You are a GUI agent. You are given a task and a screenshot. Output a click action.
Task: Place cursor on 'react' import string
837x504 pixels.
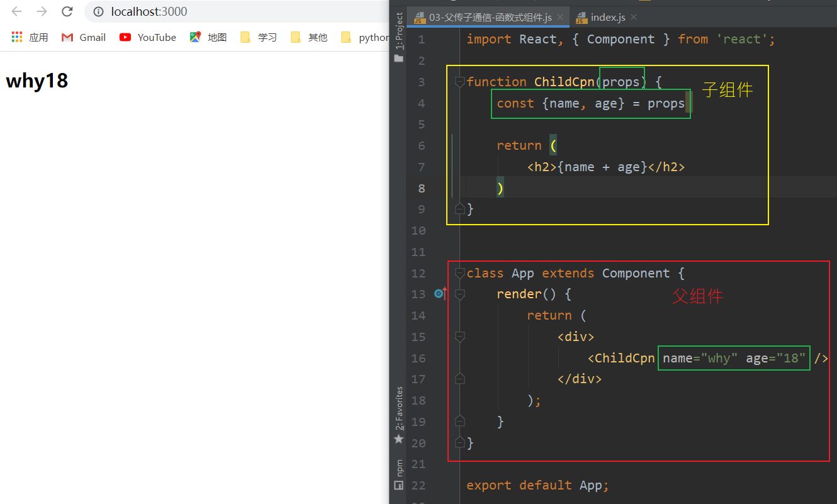pos(742,39)
